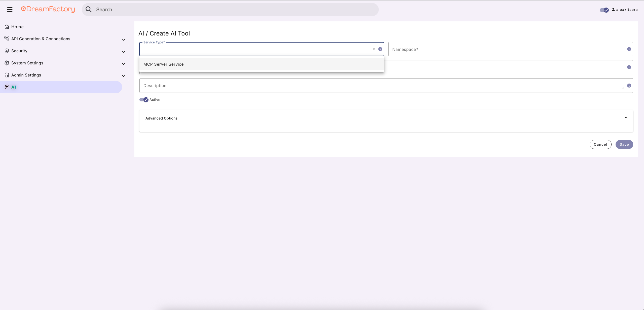The image size is (644, 310).
Task: Navigate to Home in the sidebar
Action: tap(17, 27)
